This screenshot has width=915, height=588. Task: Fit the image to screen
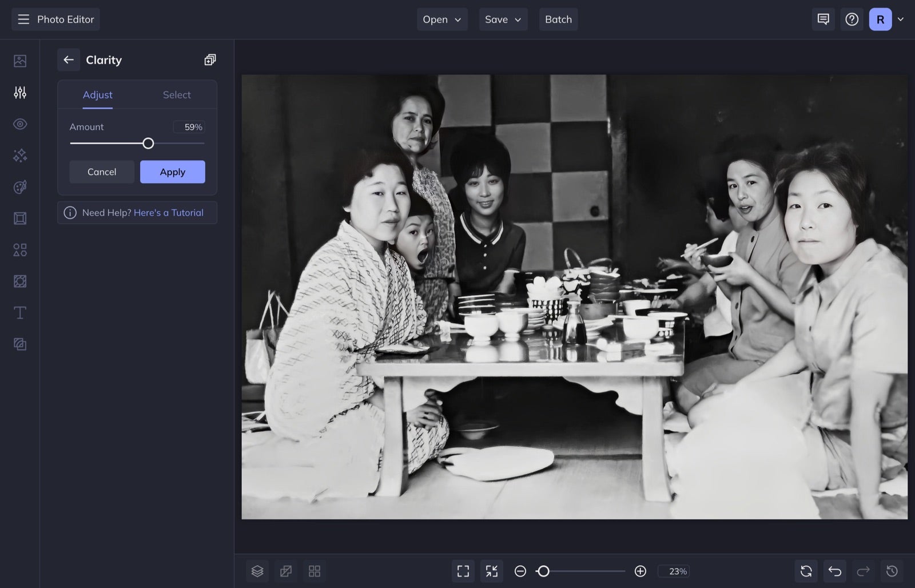pyautogui.click(x=491, y=570)
